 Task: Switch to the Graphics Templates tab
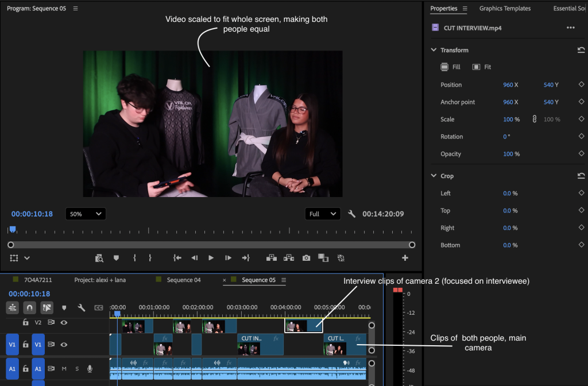505,9
